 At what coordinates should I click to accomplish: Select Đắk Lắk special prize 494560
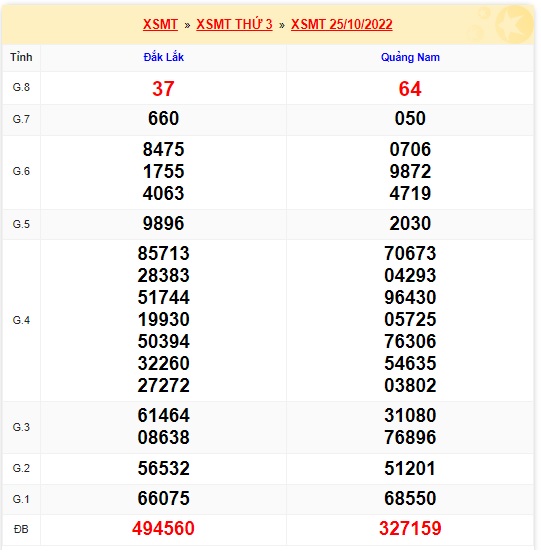click(x=163, y=528)
